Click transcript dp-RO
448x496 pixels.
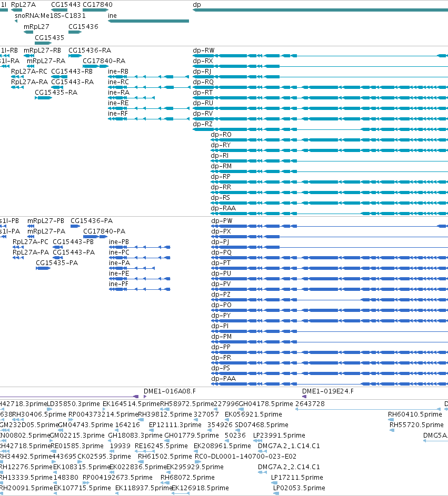221,135
